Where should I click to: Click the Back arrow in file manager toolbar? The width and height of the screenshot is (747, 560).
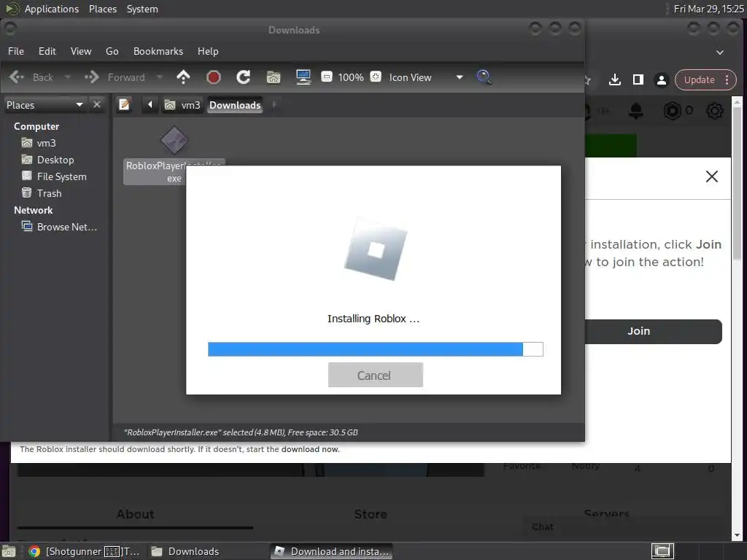coord(17,77)
